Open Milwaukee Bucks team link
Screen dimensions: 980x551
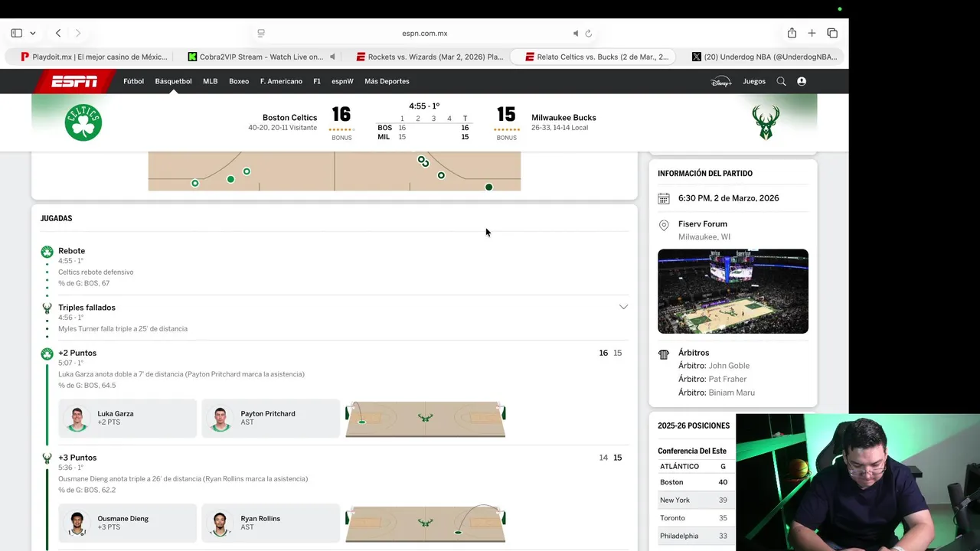coord(563,118)
